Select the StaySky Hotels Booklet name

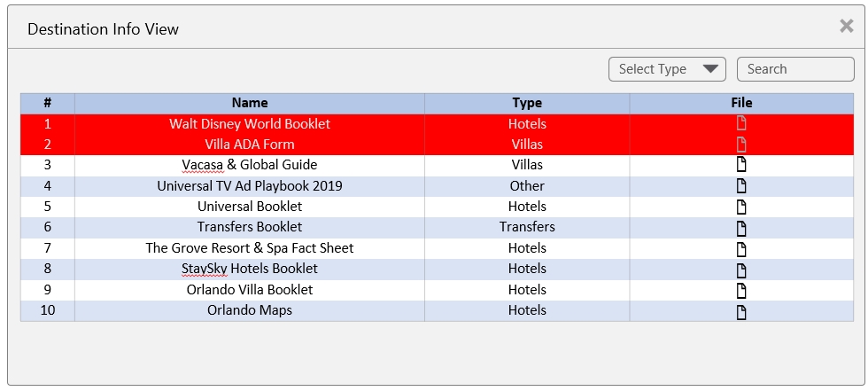click(249, 269)
